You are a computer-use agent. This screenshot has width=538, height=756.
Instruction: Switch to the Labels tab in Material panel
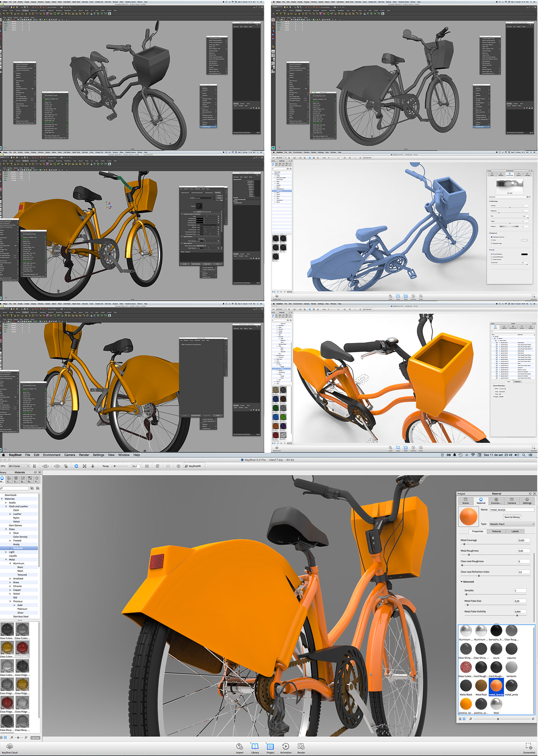coord(515,531)
